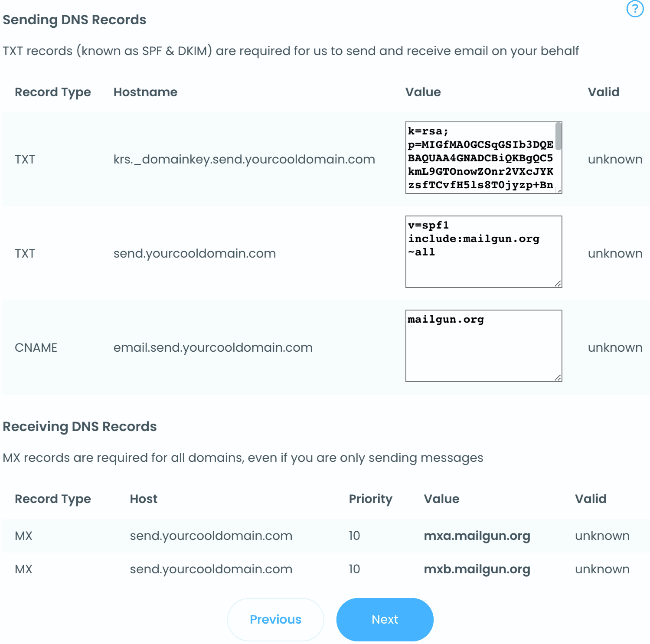Click the resize handle of DKIM textarea
The image size is (650, 644).
(x=559, y=190)
